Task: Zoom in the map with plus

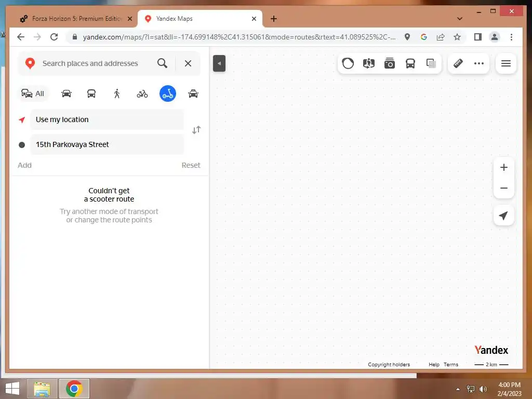Action: 504,167
